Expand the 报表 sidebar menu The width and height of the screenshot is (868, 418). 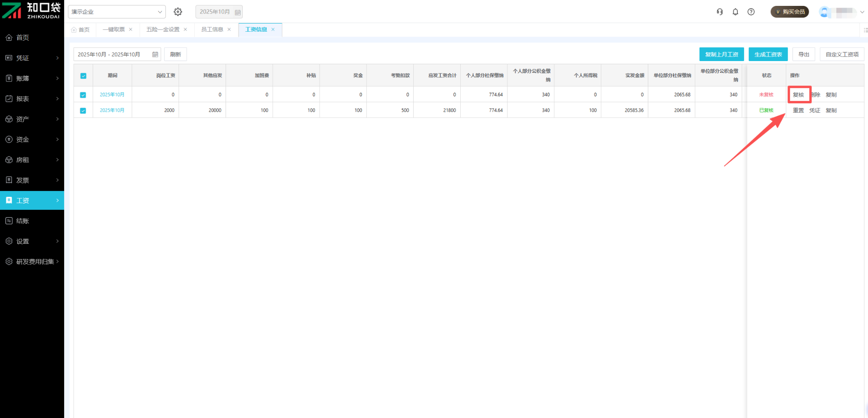pyautogui.click(x=32, y=99)
